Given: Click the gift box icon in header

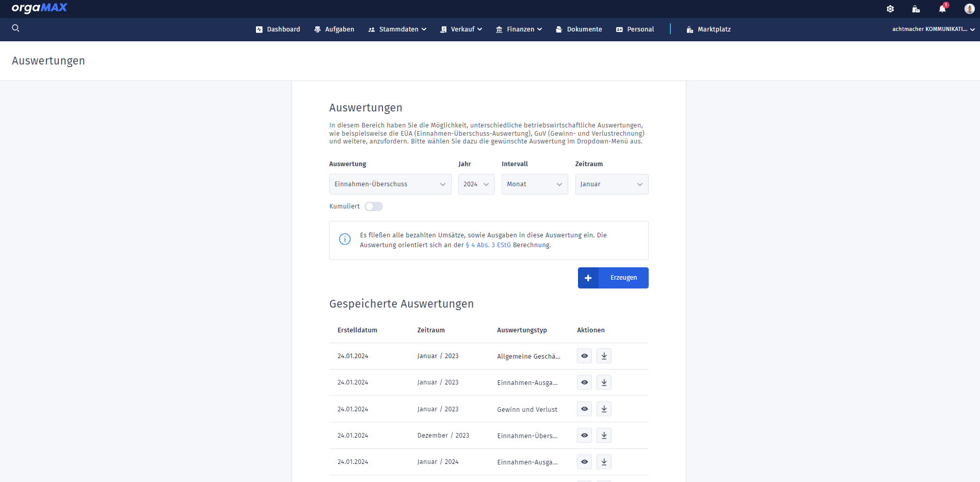Looking at the screenshot, I should pos(916,9).
